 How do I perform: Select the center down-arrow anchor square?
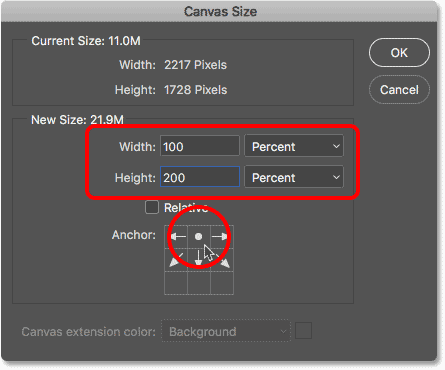click(199, 260)
